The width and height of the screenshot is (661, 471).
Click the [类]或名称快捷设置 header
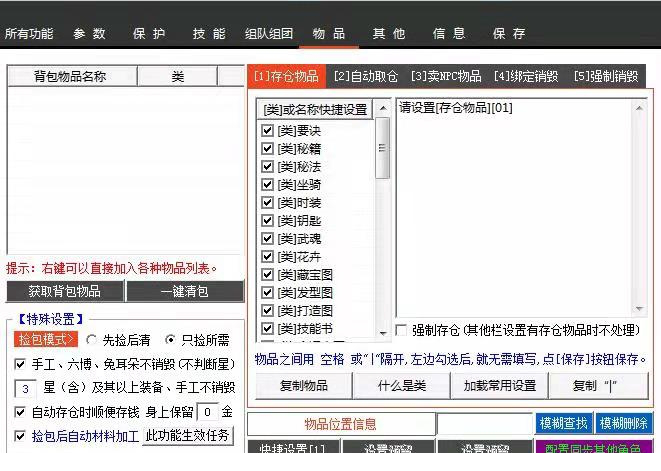click(315, 110)
